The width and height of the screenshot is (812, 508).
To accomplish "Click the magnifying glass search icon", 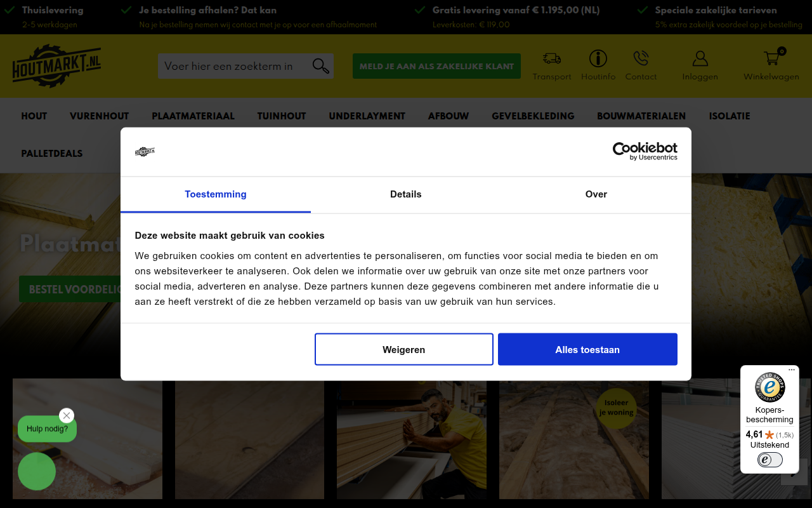I will (x=321, y=66).
